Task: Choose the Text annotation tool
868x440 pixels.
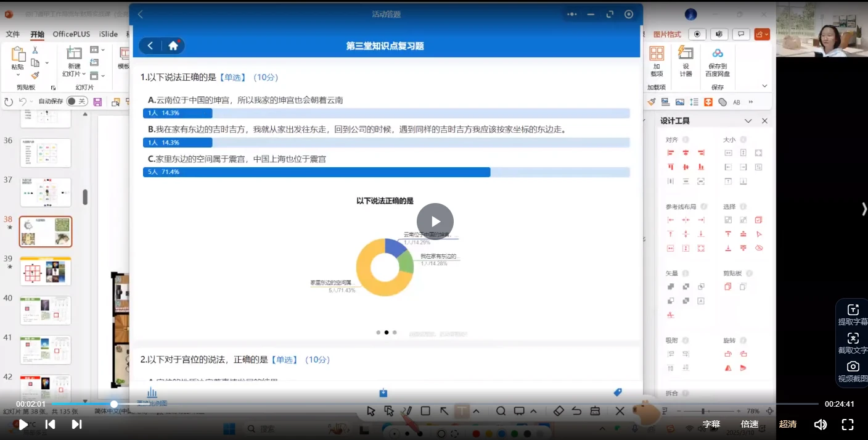Action: click(x=462, y=411)
